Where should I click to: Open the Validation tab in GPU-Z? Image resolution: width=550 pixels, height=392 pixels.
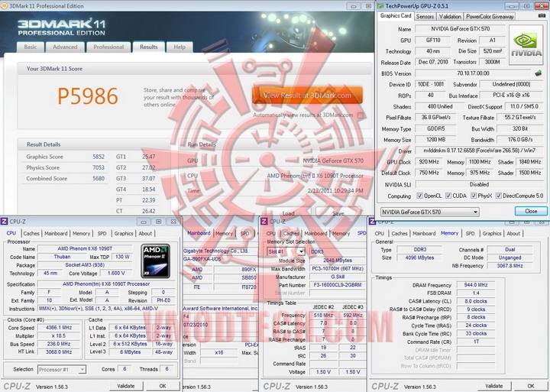[450, 17]
